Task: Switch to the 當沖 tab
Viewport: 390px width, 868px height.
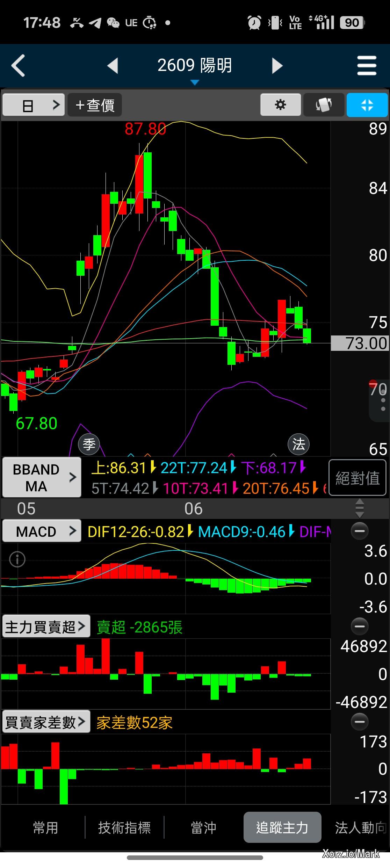Action: point(203,827)
